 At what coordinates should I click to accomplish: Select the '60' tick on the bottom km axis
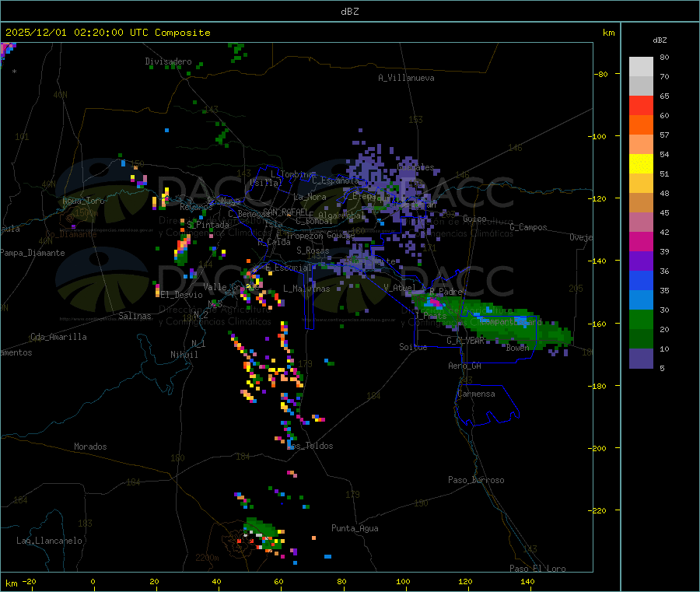278,581
